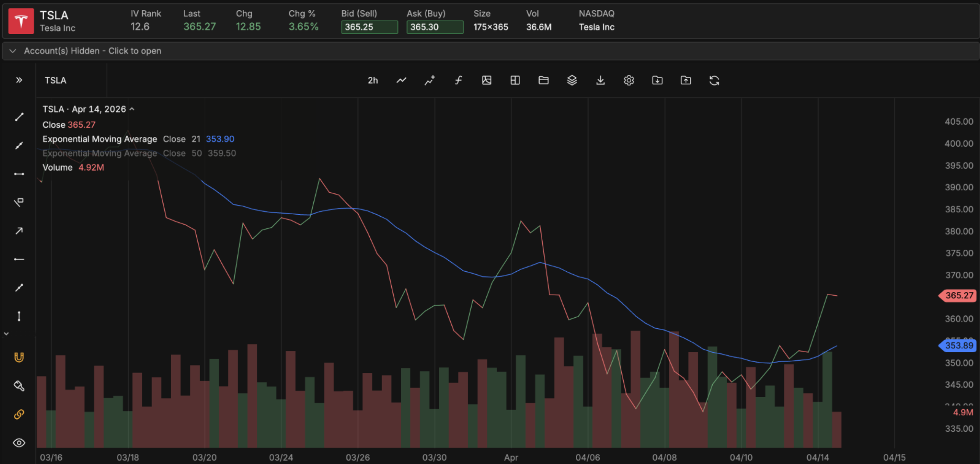Screen dimensions: 980x464
Task: Click the Close 365.27 legend entry
Action: point(69,125)
